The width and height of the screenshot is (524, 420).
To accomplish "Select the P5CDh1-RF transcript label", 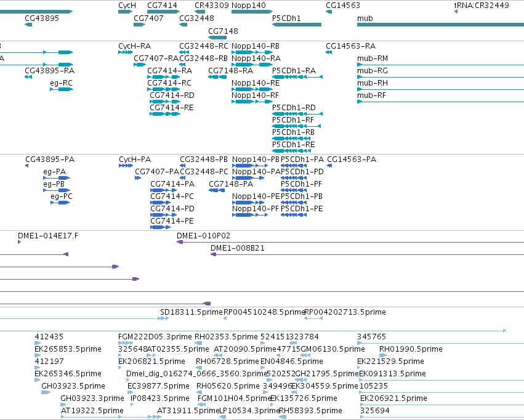I will (293, 120).
